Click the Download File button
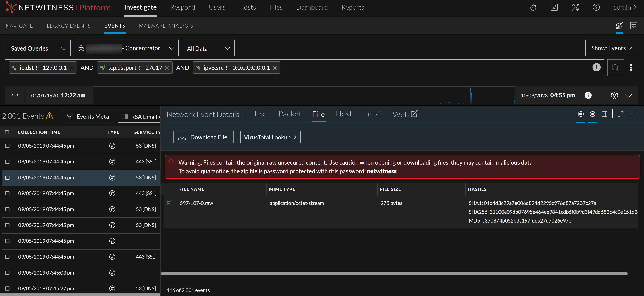Image resolution: width=644 pixels, height=296 pixels. click(203, 137)
